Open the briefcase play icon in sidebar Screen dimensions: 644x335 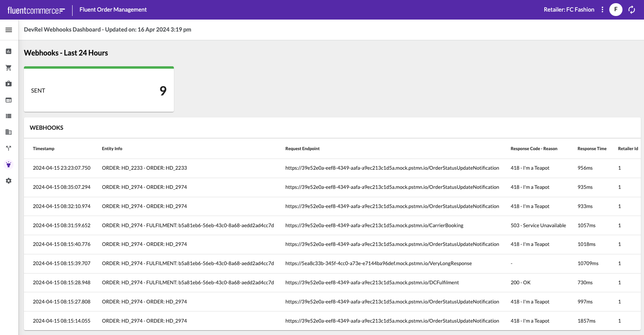9,84
